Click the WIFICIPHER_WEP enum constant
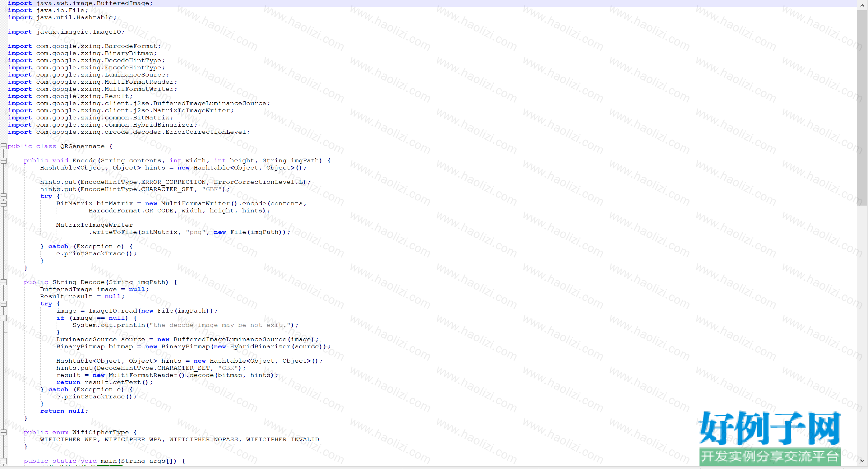This screenshot has height=469, width=868. pyautogui.click(x=68, y=440)
